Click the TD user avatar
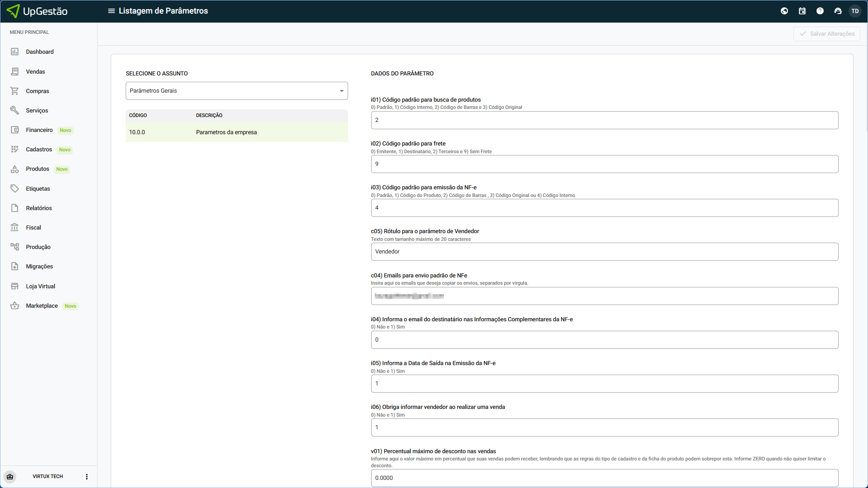Image resolution: width=868 pixels, height=488 pixels. [855, 11]
